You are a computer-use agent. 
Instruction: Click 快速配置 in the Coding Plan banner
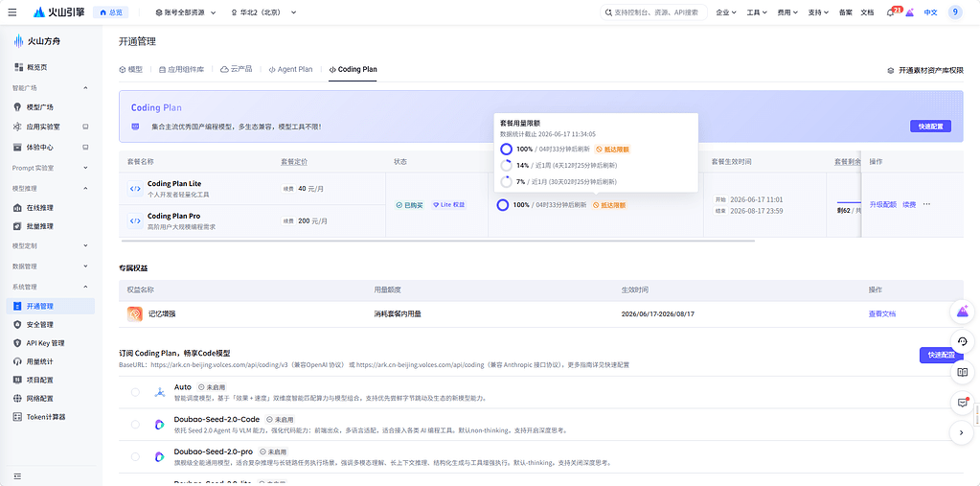tap(930, 127)
